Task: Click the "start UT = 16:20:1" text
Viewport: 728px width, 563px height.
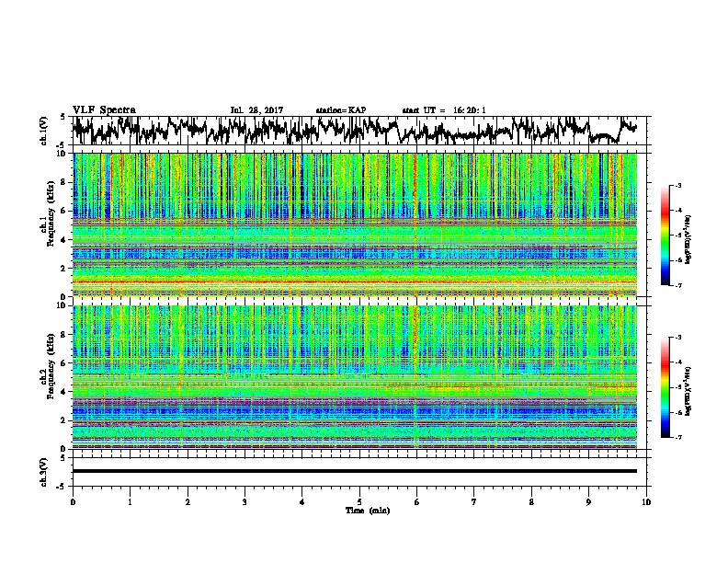Action: 444,110
